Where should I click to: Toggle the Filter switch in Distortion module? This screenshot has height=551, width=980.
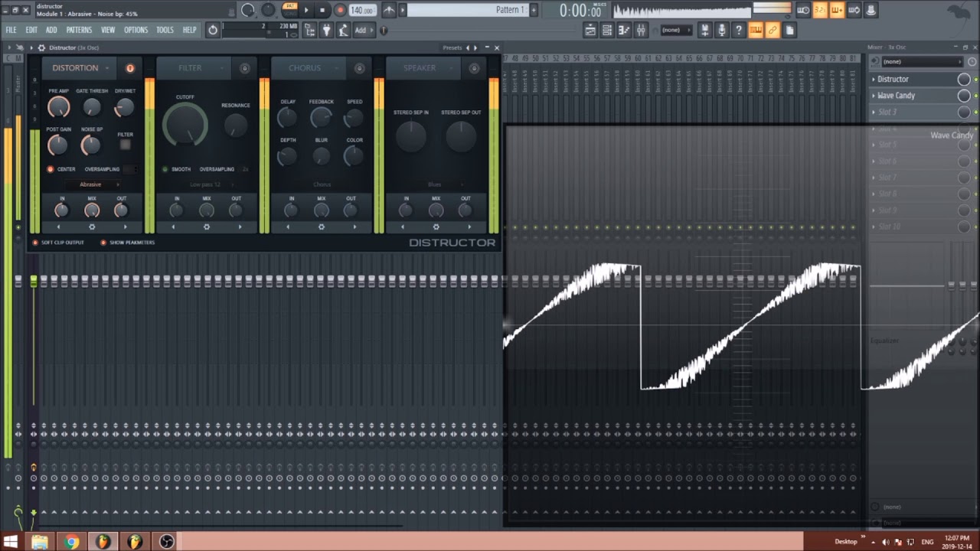coord(125,144)
